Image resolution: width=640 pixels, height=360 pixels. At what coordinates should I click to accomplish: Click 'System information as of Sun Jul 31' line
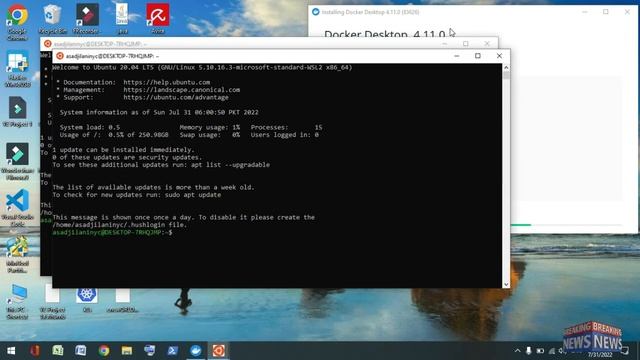click(x=159, y=112)
